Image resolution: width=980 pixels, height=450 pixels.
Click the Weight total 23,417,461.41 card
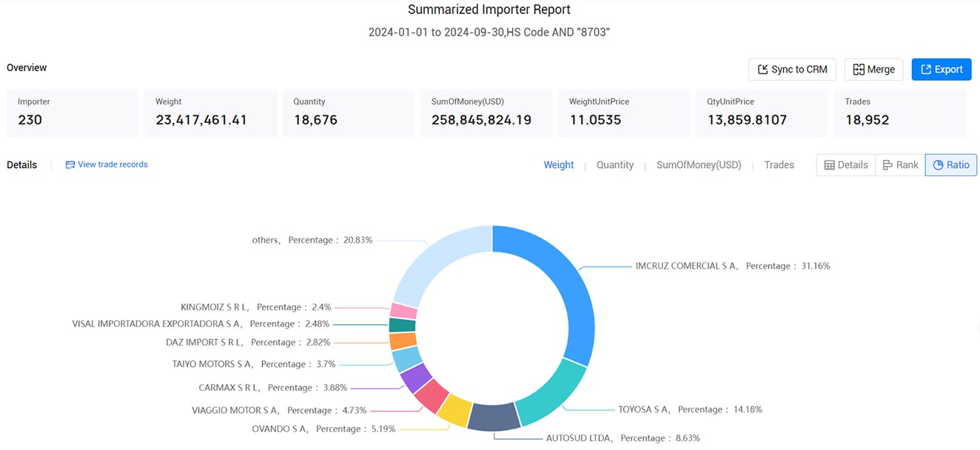click(x=211, y=113)
